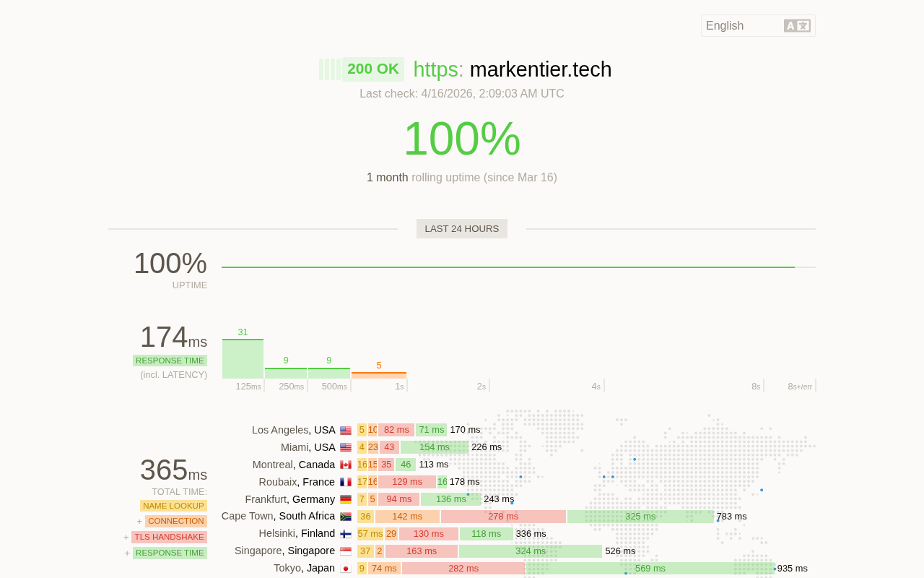Viewport: 924px width, 578px height.
Task: Click Tokyo 569 ms response segment
Action: click(x=650, y=569)
